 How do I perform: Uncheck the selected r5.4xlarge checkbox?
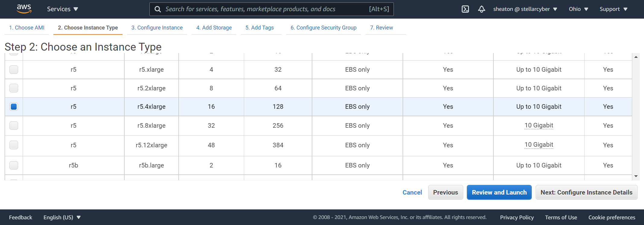(x=14, y=107)
